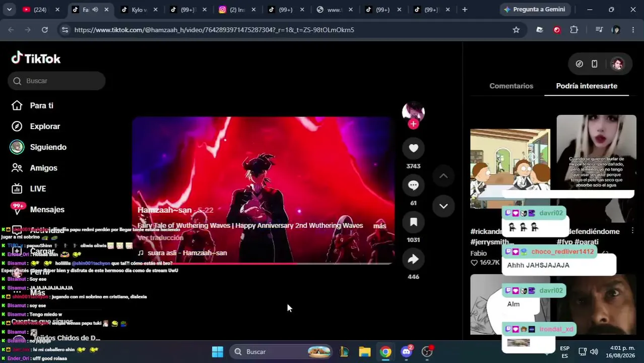Open the comments bubble icon showing 61

point(413,185)
